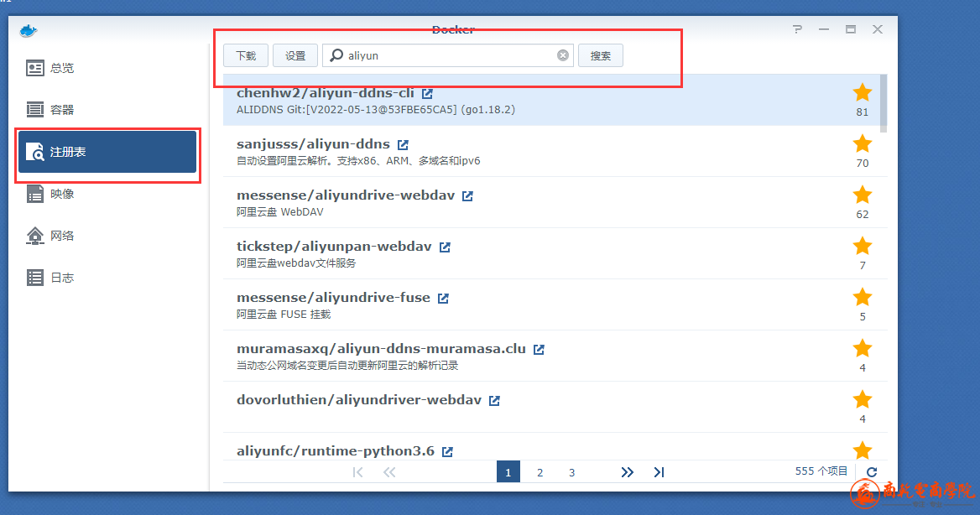Screen dimensions: 980x515
Task: Clear the aliyun search text
Action: point(563,55)
